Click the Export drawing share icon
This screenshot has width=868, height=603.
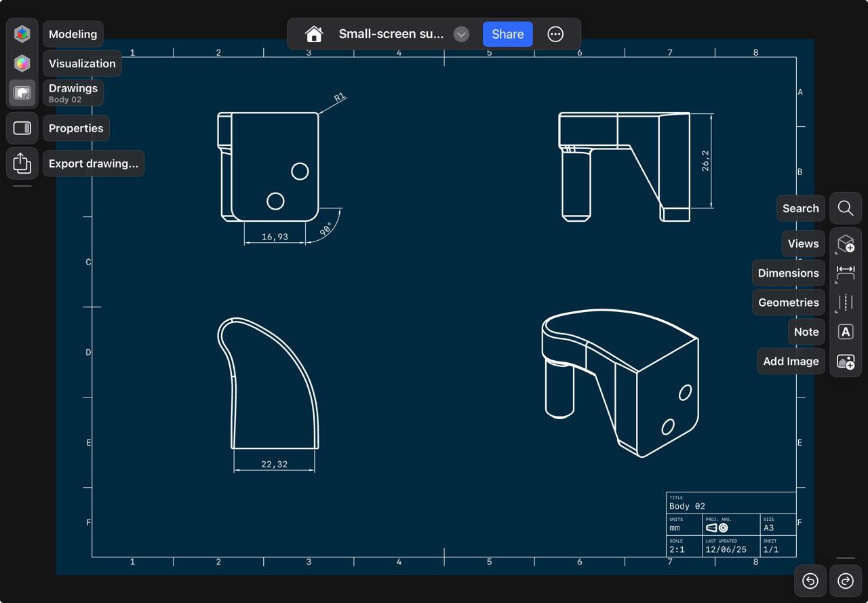click(22, 163)
